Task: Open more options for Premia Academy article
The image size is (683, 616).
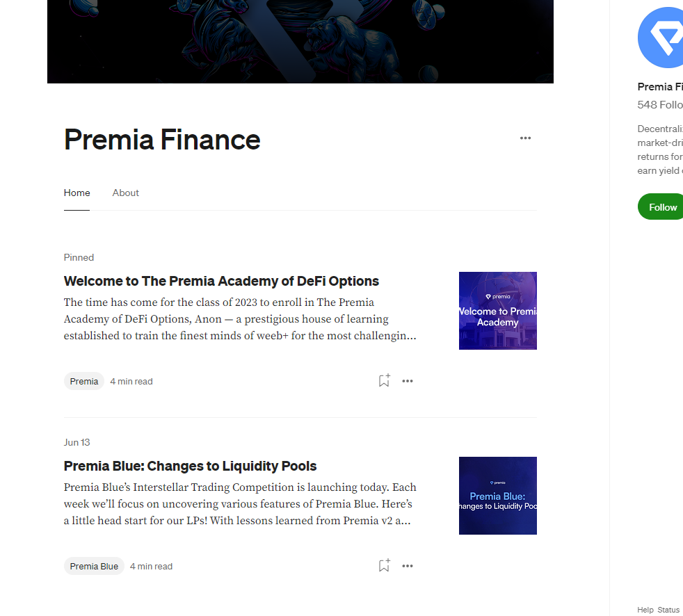Action: pos(408,381)
